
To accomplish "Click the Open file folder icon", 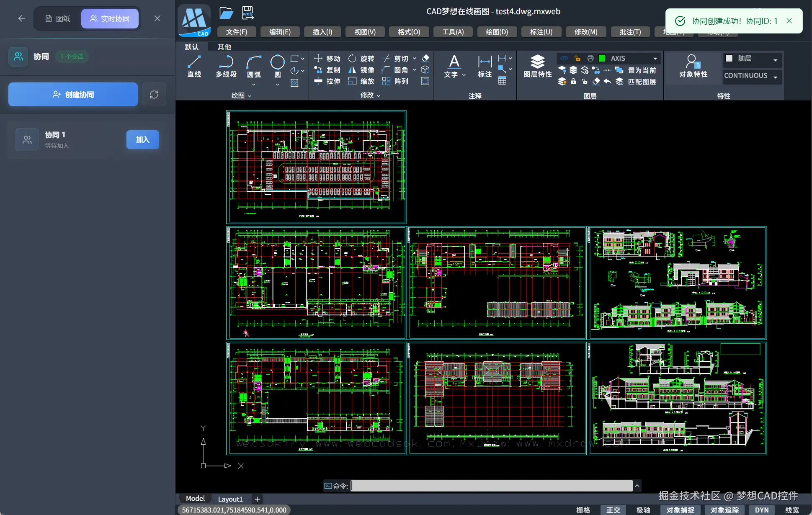I will [x=226, y=13].
